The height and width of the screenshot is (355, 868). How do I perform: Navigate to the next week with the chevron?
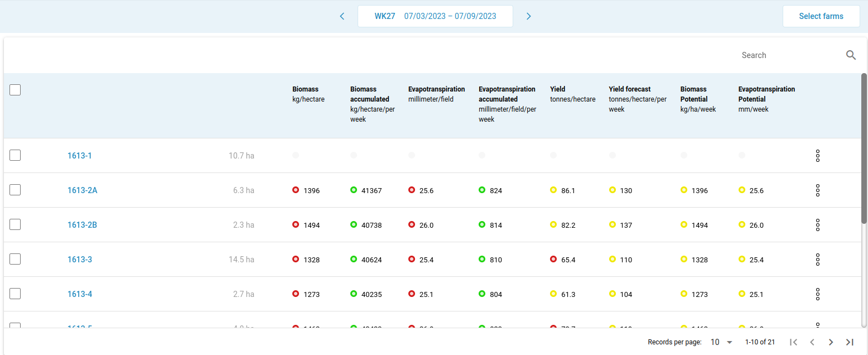pos(528,16)
